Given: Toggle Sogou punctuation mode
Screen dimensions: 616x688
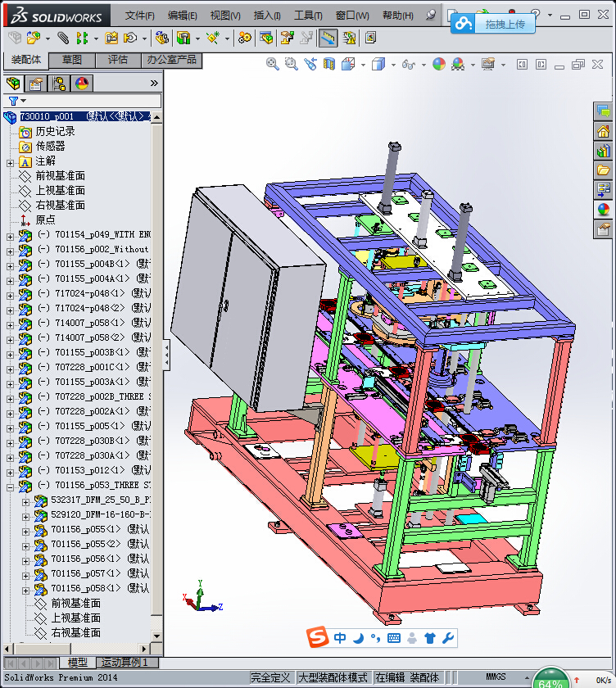Looking at the screenshot, I should coord(375,637).
